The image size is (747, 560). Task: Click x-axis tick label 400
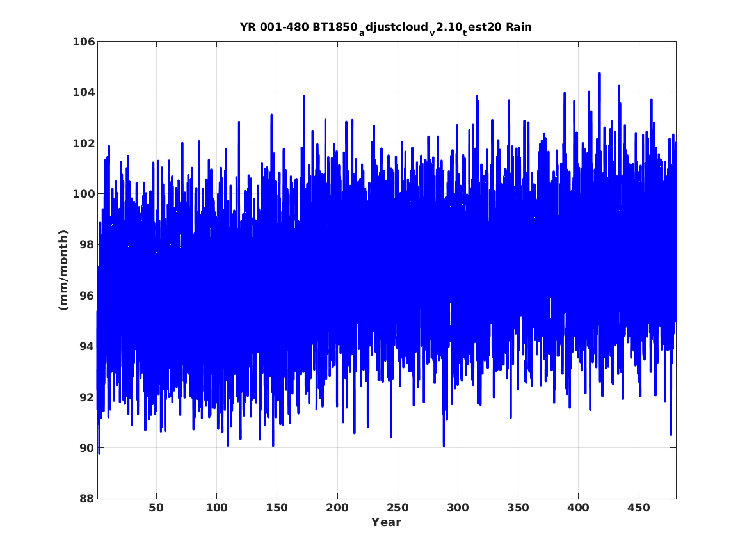point(579,508)
